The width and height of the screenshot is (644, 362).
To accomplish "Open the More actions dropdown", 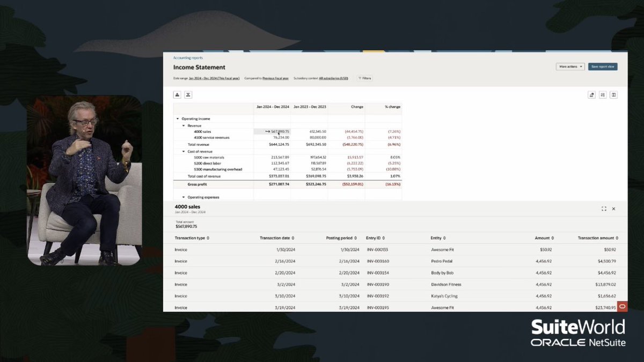I will pos(570,67).
